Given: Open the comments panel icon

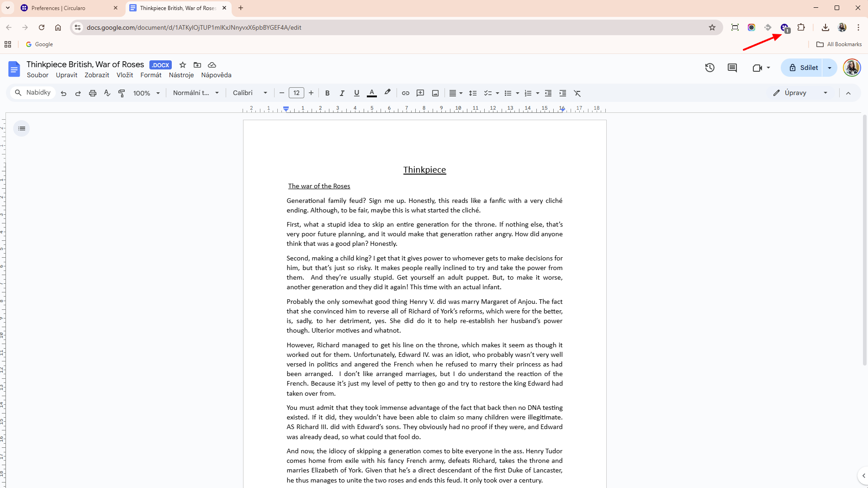Looking at the screenshot, I should [732, 68].
